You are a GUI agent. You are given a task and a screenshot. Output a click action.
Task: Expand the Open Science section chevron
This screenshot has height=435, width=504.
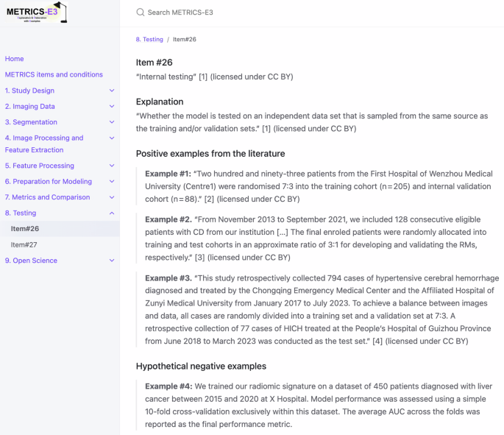[x=112, y=261]
